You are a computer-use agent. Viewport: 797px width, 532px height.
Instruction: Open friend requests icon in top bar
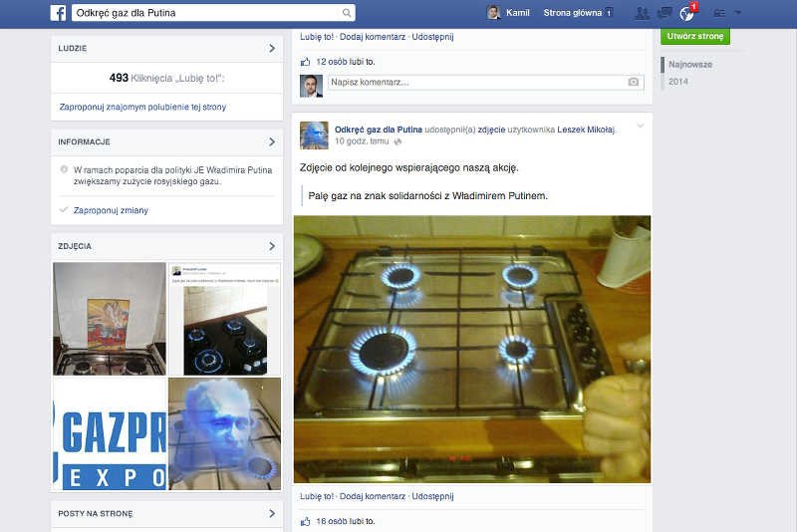point(641,13)
